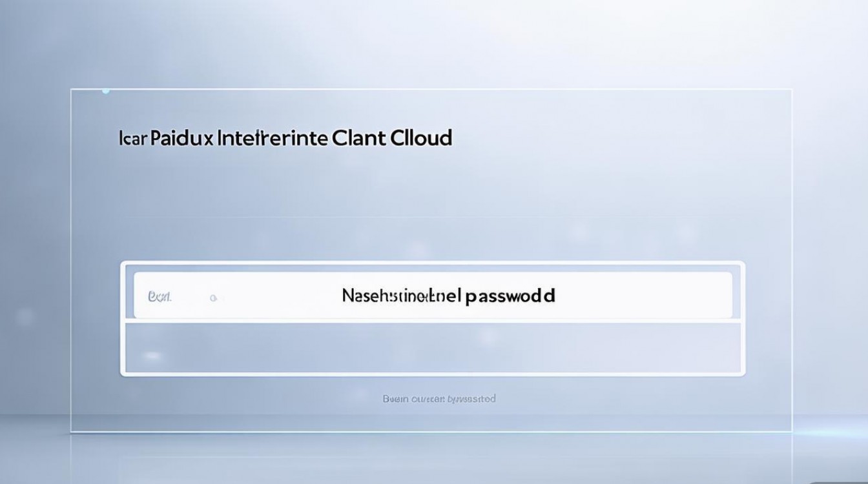
Task: Click the empty lower input box
Action: pos(433,347)
